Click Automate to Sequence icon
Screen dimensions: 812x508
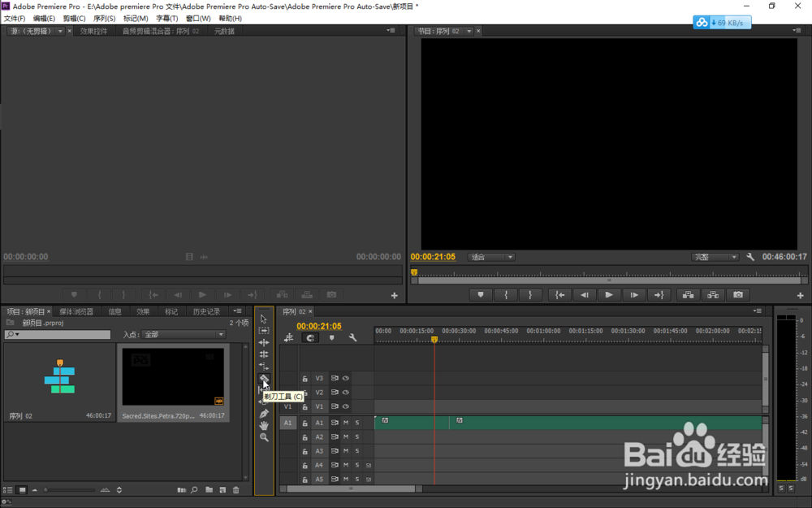pyautogui.click(x=181, y=490)
